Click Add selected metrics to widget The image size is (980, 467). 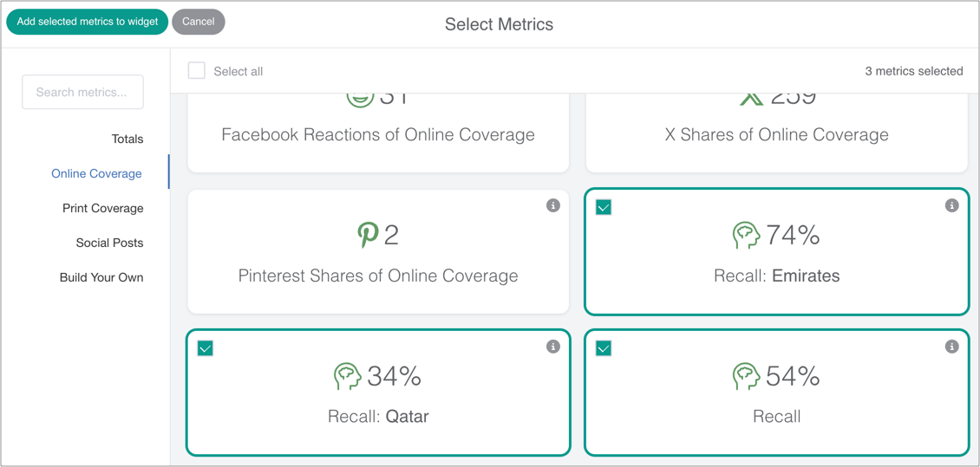88,22
